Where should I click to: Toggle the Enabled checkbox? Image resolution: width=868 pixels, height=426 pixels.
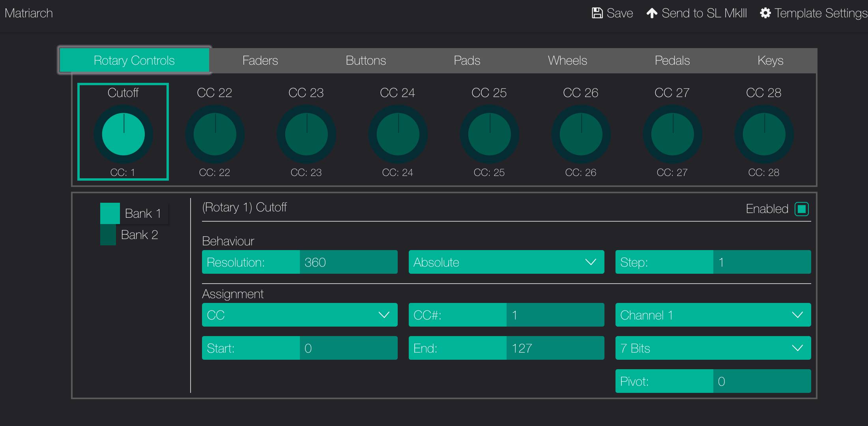click(x=801, y=209)
